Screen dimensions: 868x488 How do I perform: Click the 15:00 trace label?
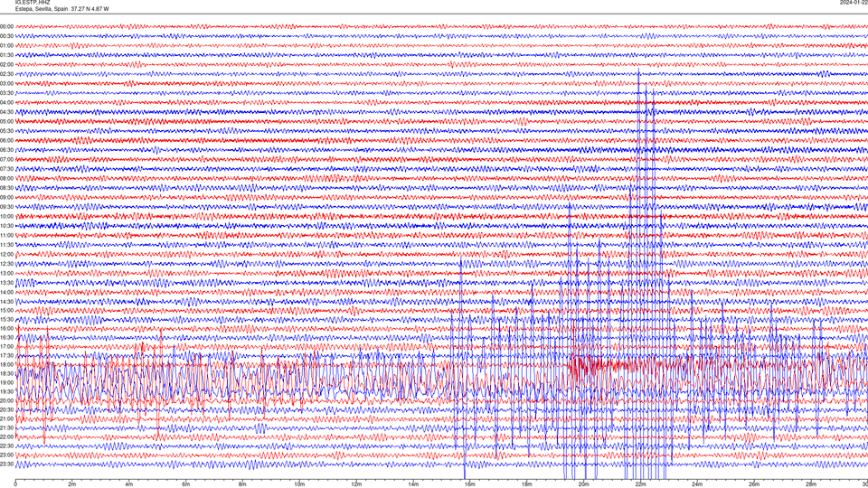point(6,310)
